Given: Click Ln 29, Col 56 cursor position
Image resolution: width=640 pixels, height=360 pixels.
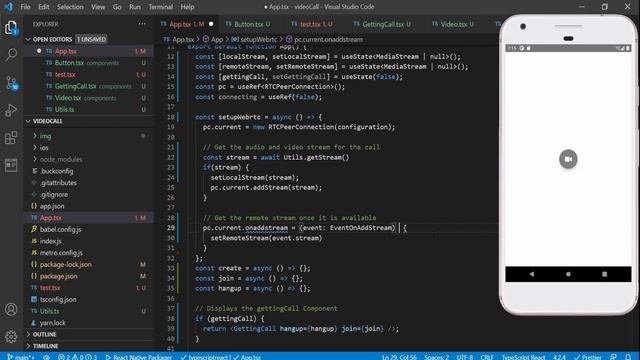Looking at the screenshot, I should [399, 357].
